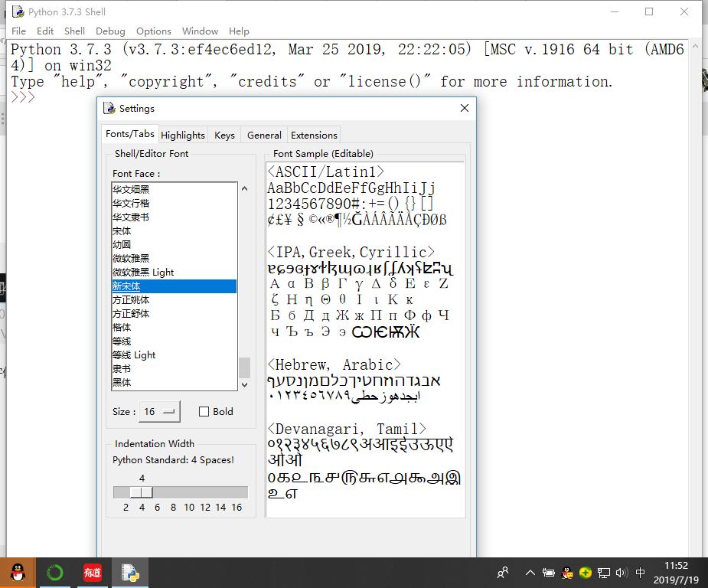Switch the Chinese IME input indicator
This screenshot has height=588, width=708.
click(x=641, y=573)
